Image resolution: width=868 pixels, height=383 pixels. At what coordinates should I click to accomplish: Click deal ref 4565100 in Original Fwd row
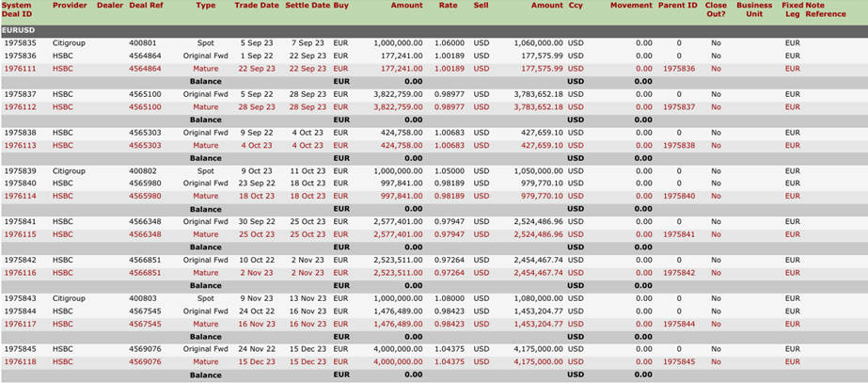click(145, 94)
